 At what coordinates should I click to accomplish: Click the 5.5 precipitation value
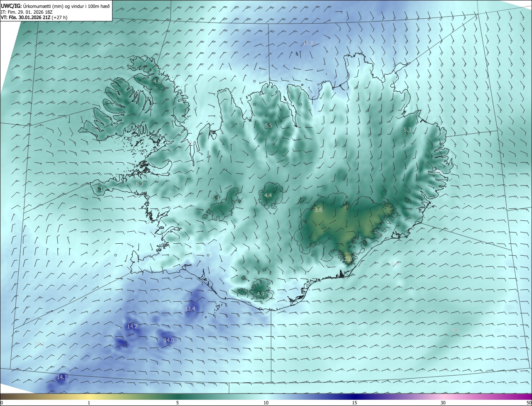click(268, 126)
